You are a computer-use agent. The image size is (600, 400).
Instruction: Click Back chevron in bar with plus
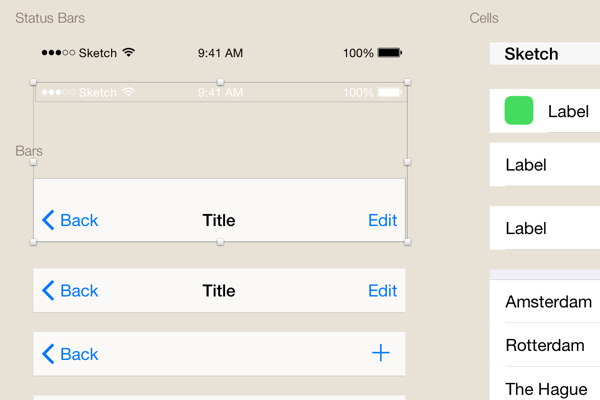[x=48, y=354]
